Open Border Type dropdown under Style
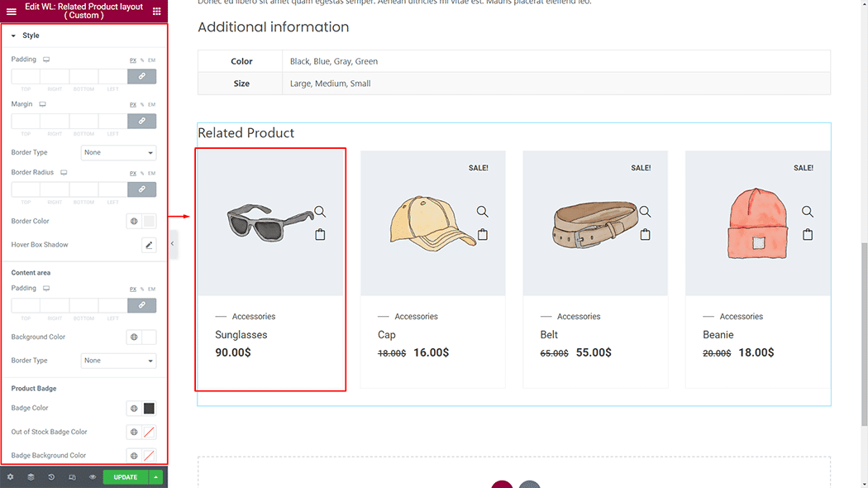Screen dimensions: 868x488 (119, 152)
